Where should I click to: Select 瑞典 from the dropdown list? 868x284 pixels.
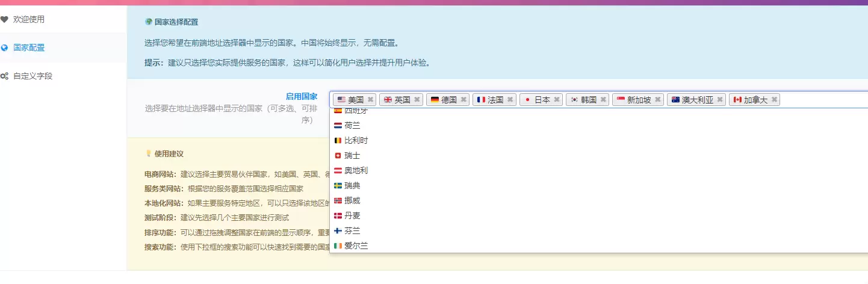[x=599, y=185]
